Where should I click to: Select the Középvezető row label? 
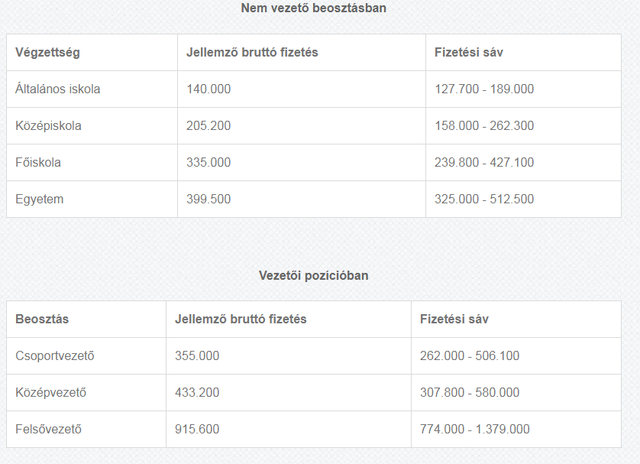point(51,393)
